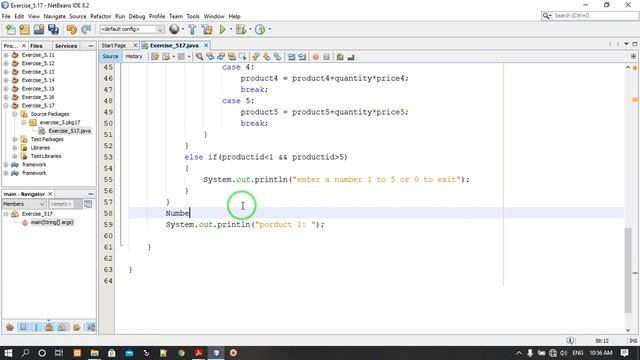Viewport: 640px width, 360px height.
Task: Open the File menu
Action: tap(6, 16)
